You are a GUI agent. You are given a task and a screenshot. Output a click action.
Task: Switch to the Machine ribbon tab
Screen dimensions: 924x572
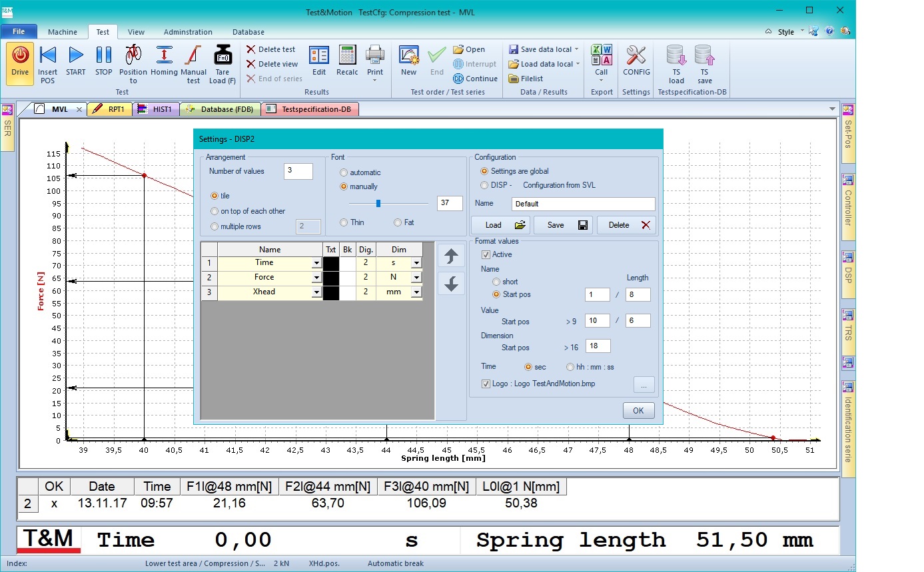click(63, 31)
